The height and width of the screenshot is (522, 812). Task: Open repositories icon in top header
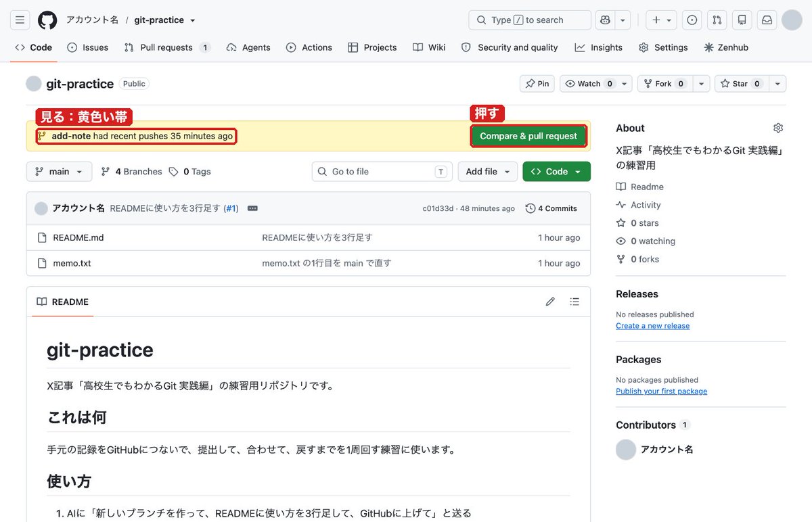742,20
